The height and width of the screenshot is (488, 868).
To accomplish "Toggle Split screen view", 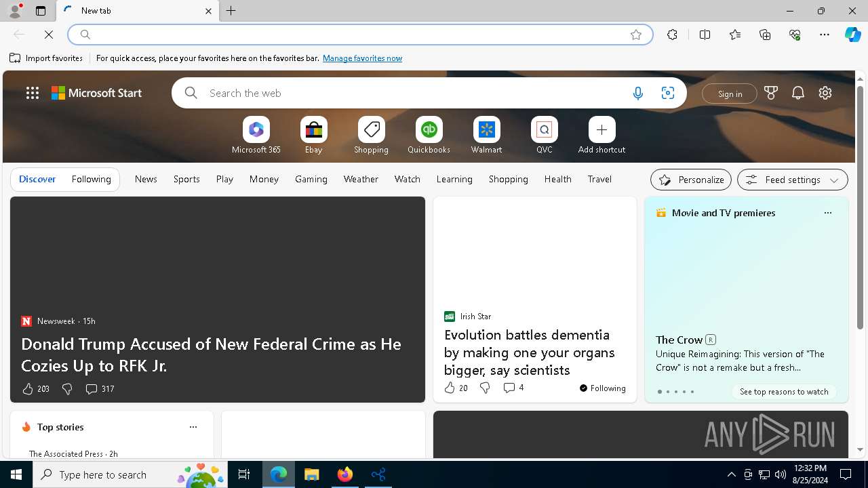I will point(705,35).
